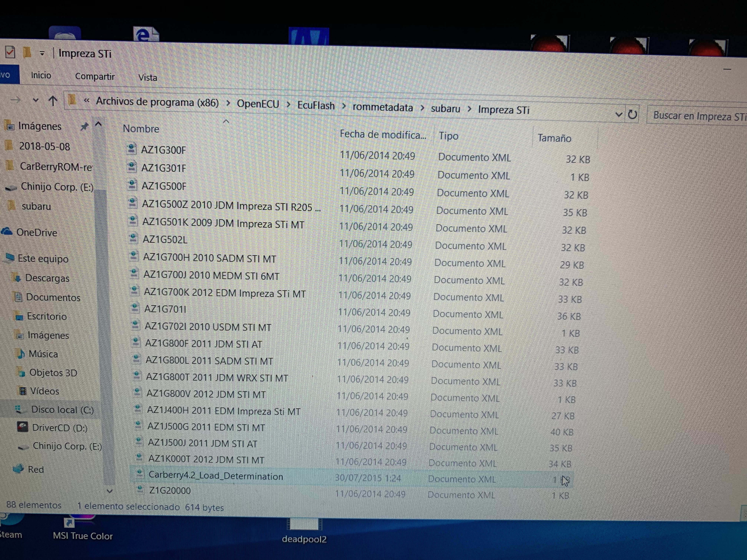This screenshot has width=747, height=560.
Task: Open the recent locations dropdown arrow
Action: [x=35, y=100]
